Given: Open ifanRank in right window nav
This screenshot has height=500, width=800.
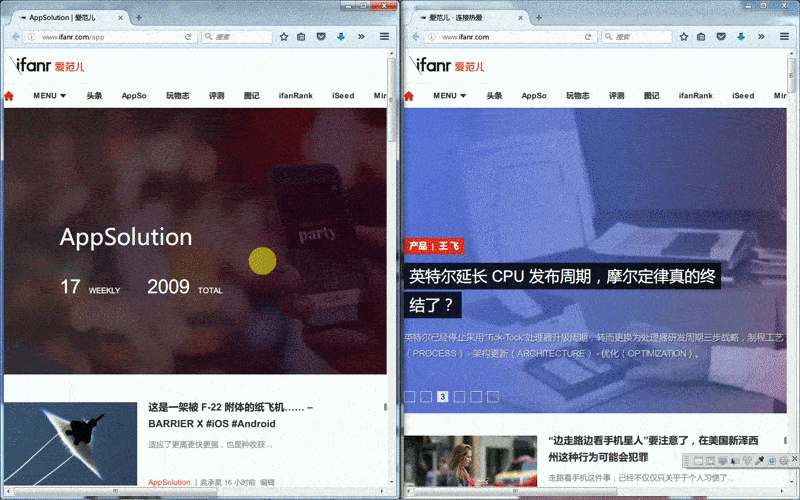Looking at the screenshot, I should coord(695,95).
